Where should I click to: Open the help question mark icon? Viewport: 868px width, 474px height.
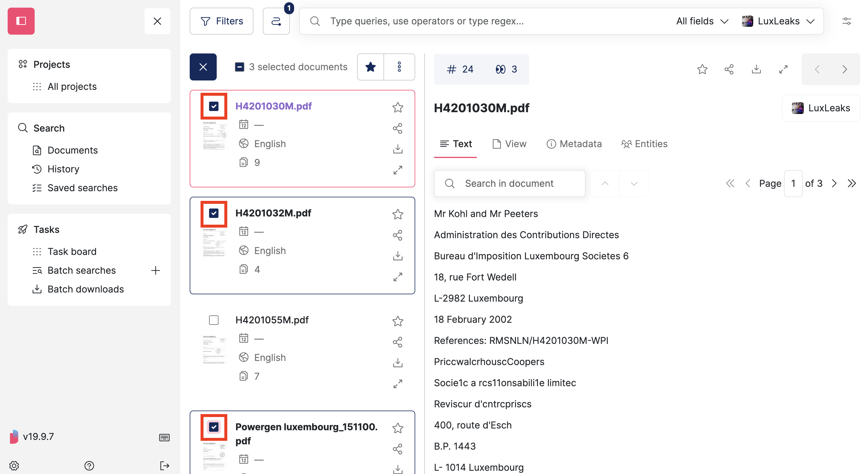[89, 465]
